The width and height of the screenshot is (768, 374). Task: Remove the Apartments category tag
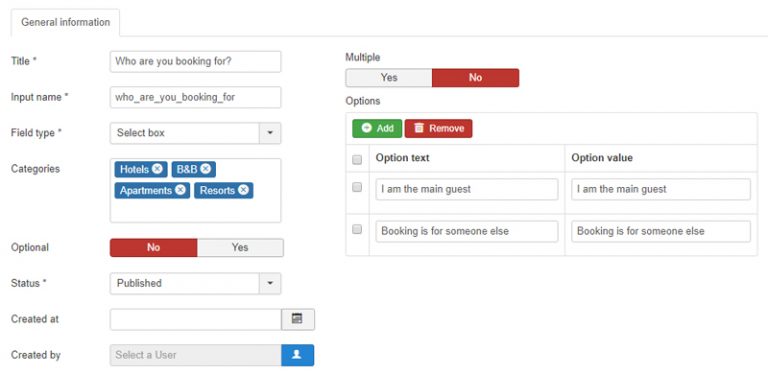pyautogui.click(x=180, y=190)
